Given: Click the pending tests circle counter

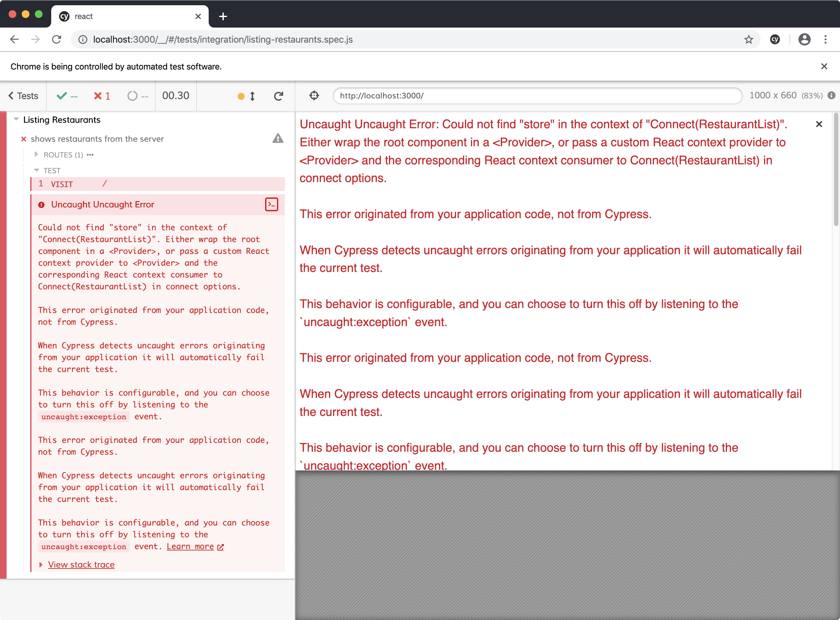Looking at the screenshot, I should (138, 96).
